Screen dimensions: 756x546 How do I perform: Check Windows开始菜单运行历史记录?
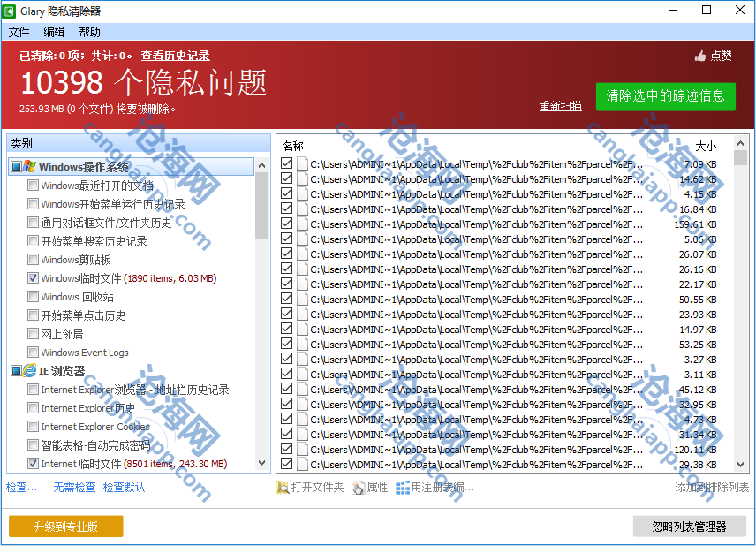coord(33,203)
